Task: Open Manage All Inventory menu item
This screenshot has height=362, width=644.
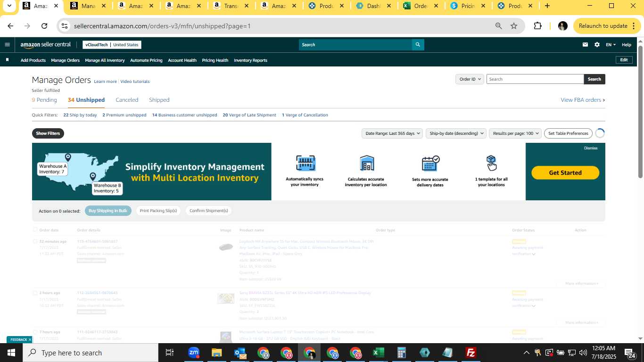Action: point(105,60)
